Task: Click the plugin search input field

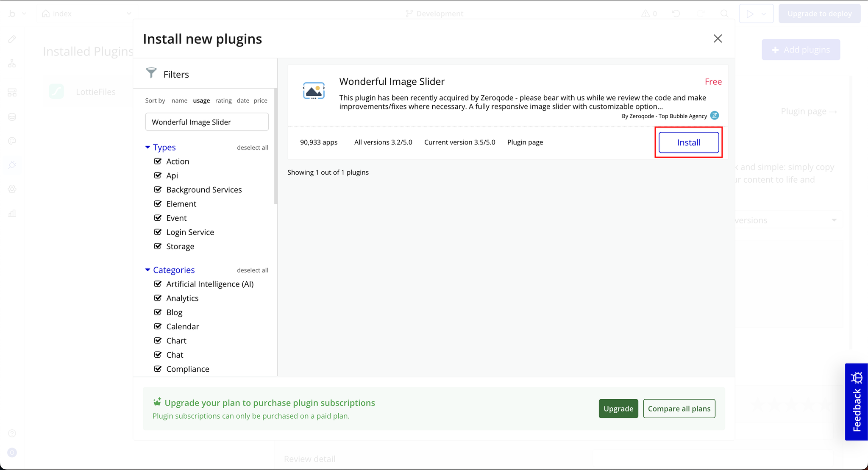Action: coord(207,122)
